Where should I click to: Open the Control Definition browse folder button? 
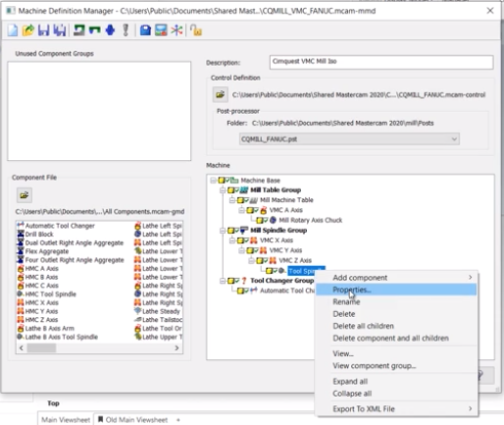pyautogui.click(x=221, y=95)
